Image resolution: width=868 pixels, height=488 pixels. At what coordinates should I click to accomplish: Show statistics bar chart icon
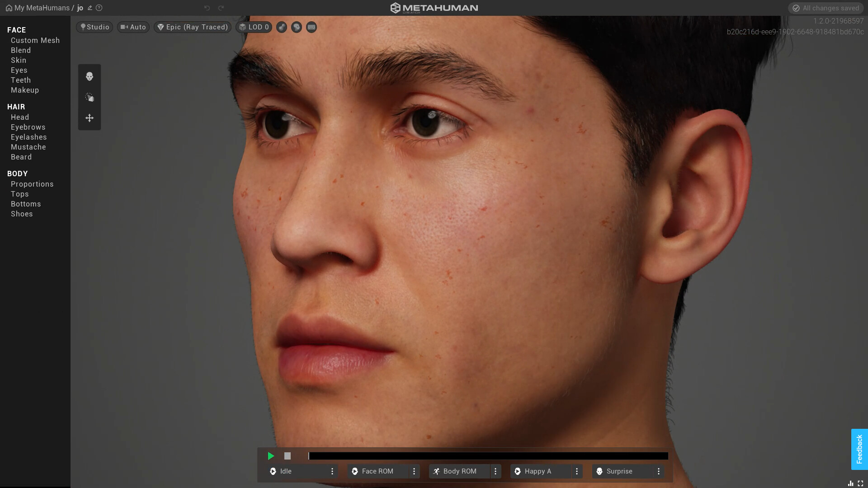[x=850, y=483]
